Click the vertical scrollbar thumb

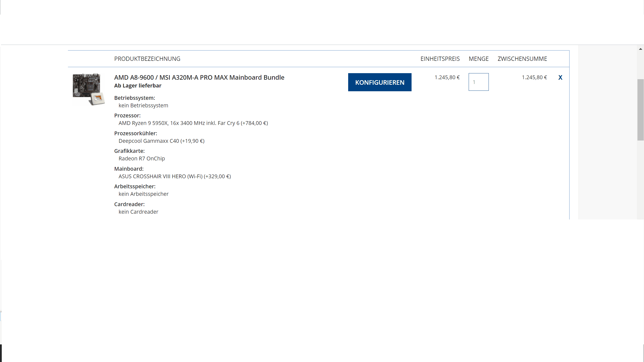[640, 110]
